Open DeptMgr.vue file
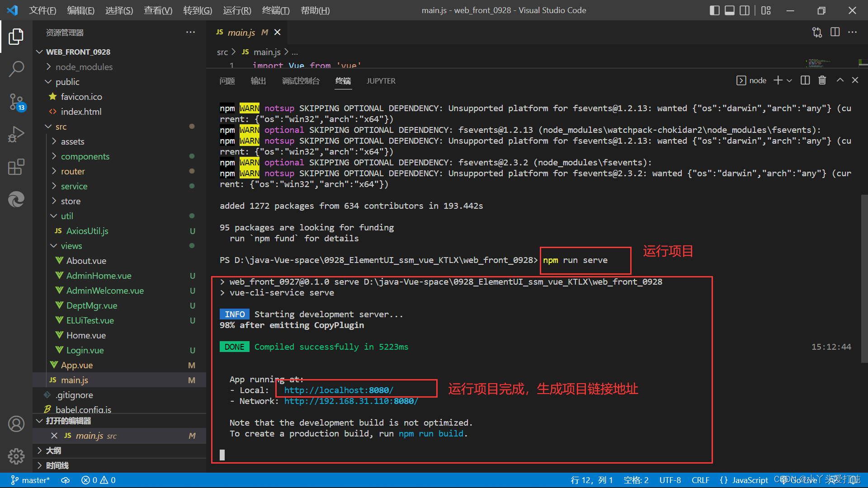This screenshot has height=488, width=868. pyautogui.click(x=119, y=305)
